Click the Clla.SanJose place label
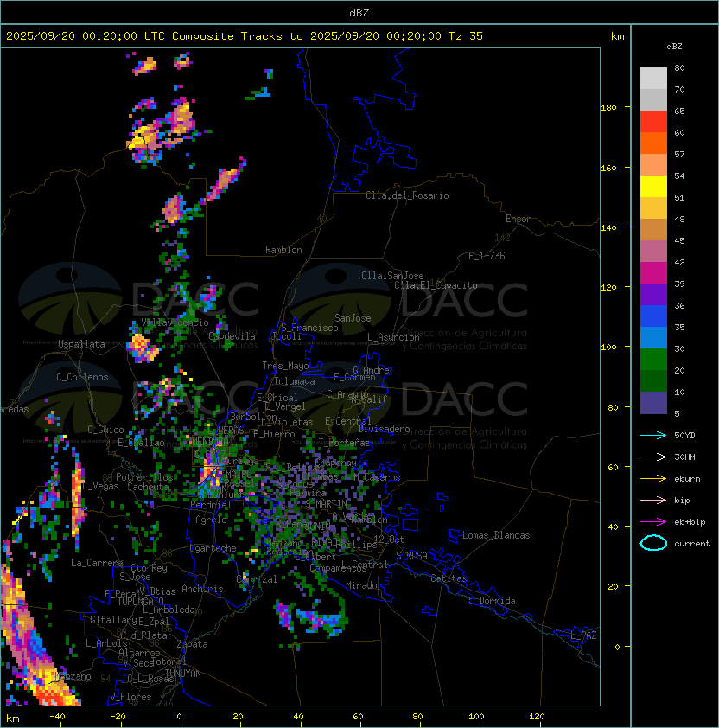The image size is (719, 728). pos(392,276)
